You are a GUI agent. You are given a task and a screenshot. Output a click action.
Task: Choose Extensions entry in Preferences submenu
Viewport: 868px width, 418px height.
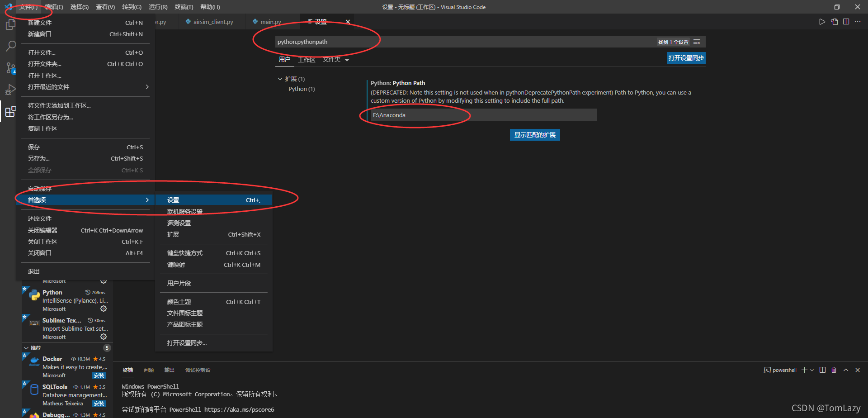213,234
